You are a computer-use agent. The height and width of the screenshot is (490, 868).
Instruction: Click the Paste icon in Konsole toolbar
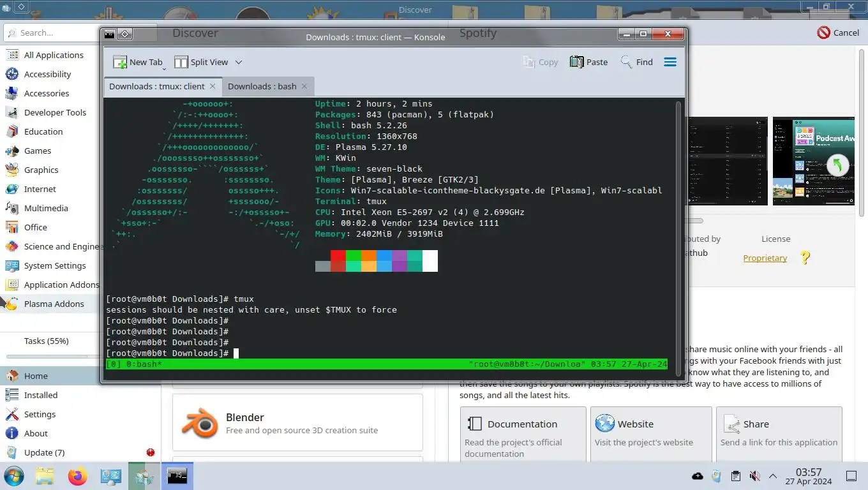point(577,62)
